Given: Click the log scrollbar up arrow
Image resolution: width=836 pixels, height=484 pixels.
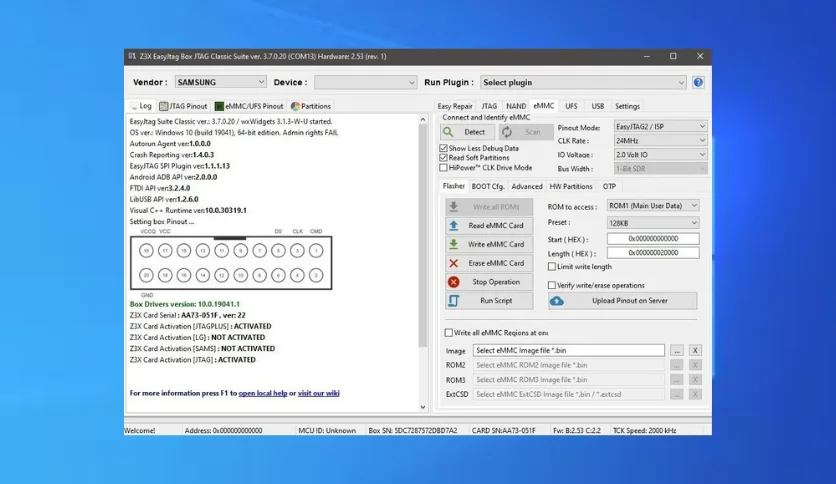Looking at the screenshot, I should [x=423, y=119].
